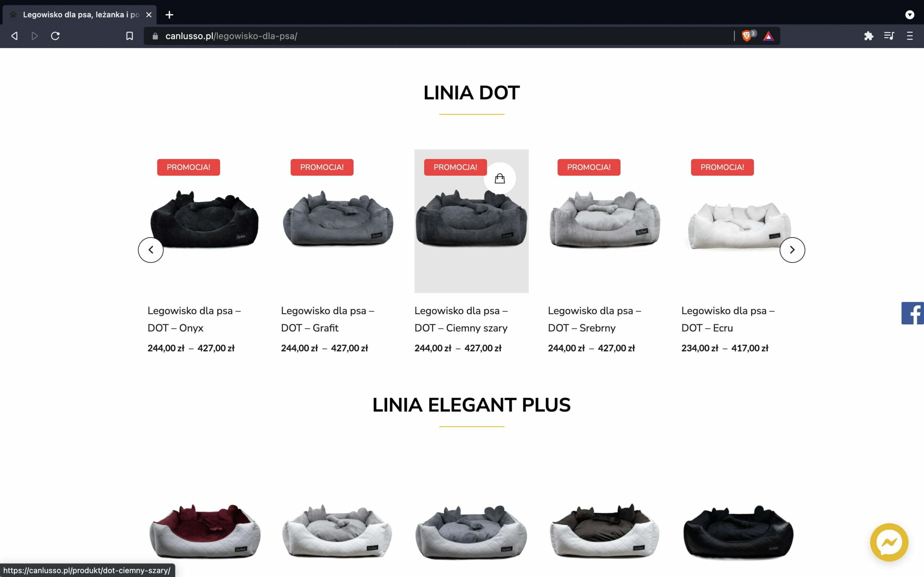Select the Legowisko dla psa browser tab

click(x=79, y=14)
